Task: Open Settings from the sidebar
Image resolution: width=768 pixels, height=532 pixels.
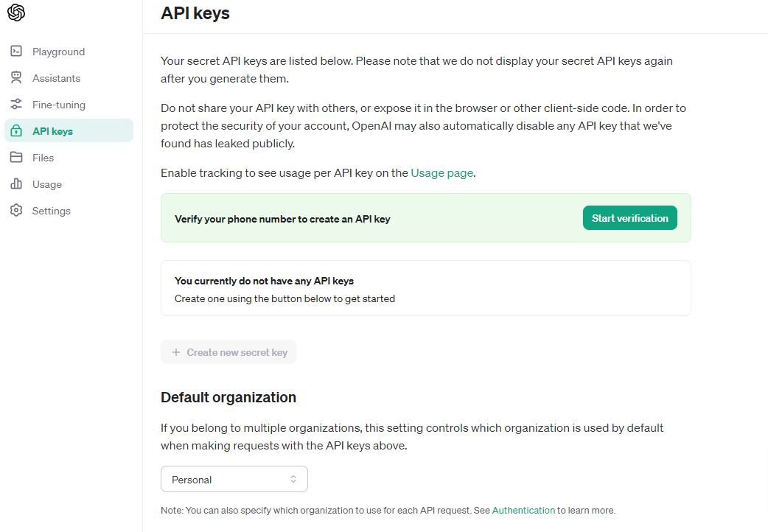Action: pos(52,211)
